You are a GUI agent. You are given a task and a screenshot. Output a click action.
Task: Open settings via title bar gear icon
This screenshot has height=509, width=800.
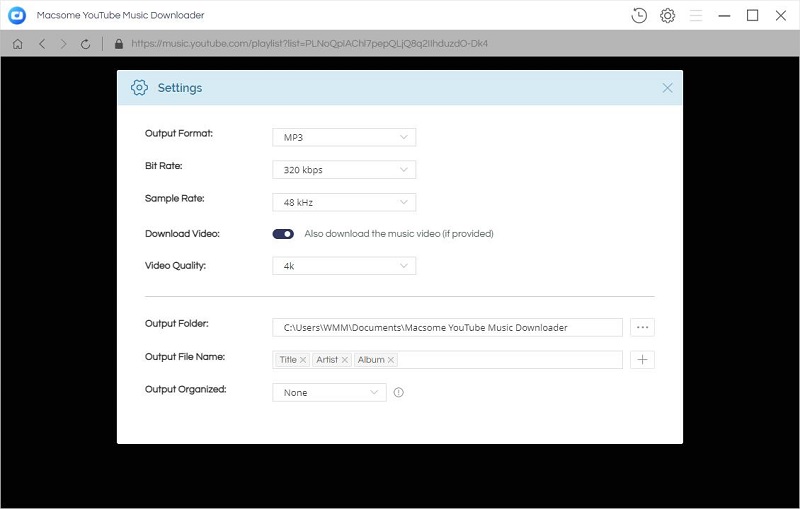coord(667,15)
